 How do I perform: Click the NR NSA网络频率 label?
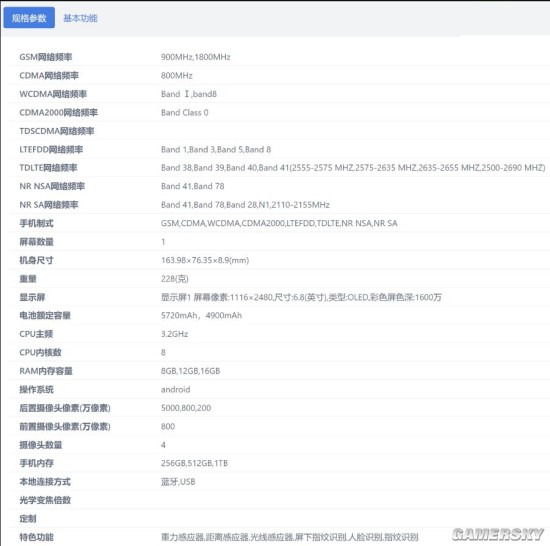click(52, 186)
